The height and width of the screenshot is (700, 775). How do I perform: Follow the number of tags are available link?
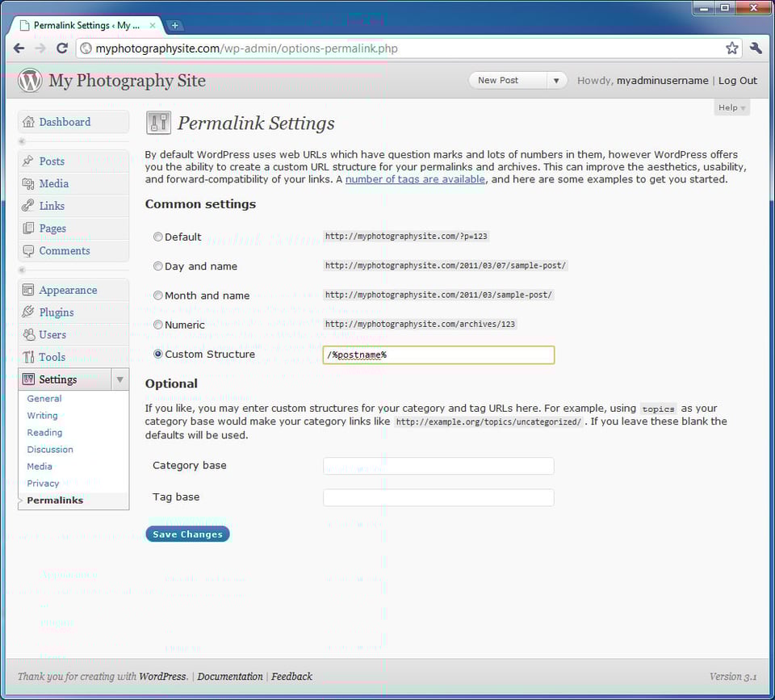click(415, 179)
